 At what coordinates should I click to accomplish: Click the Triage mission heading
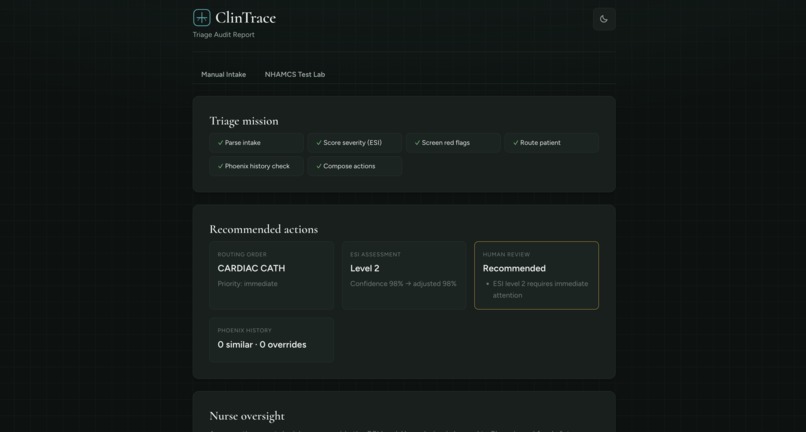coord(244,121)
